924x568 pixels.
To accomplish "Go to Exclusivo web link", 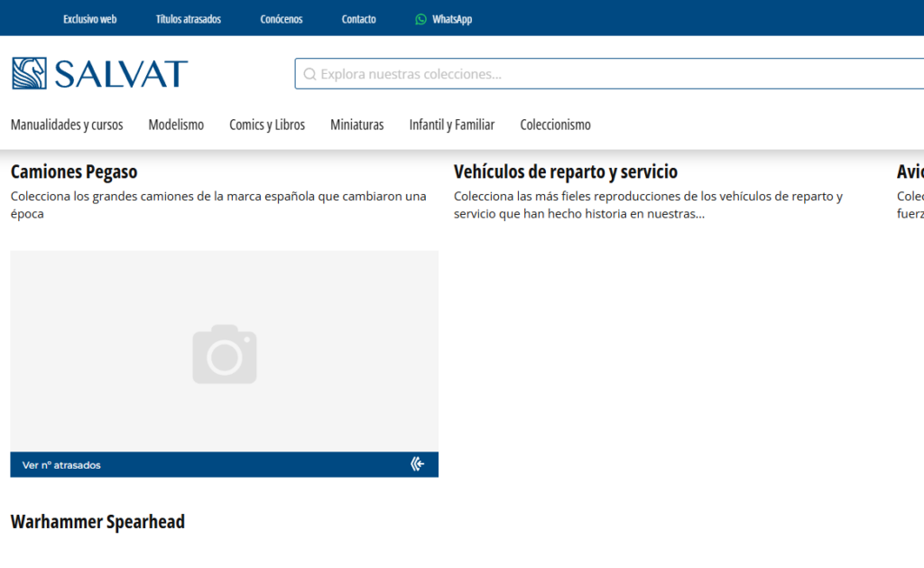I will pos(89,19).
